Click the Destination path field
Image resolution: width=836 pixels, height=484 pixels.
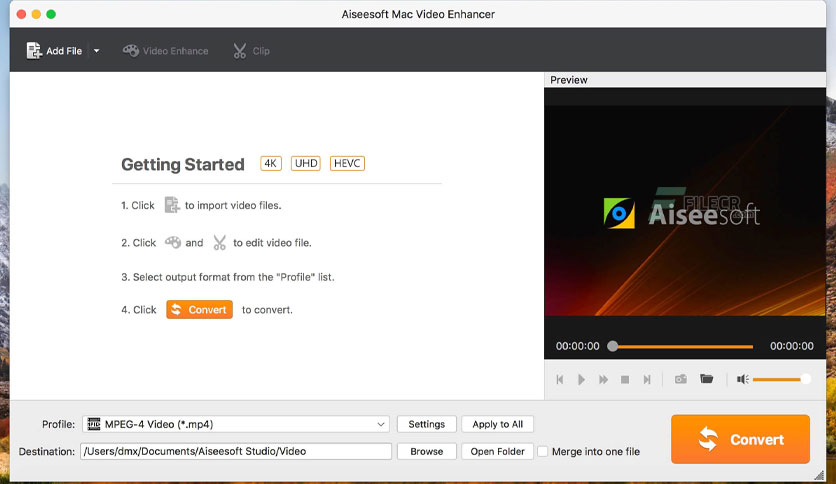click(236, 451)
